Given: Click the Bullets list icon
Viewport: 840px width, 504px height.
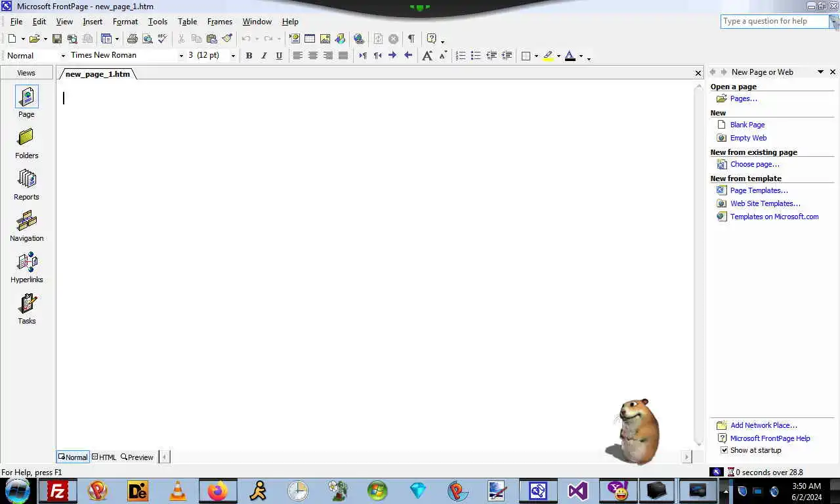Looking at the screenshot, I should pos(476,56).
